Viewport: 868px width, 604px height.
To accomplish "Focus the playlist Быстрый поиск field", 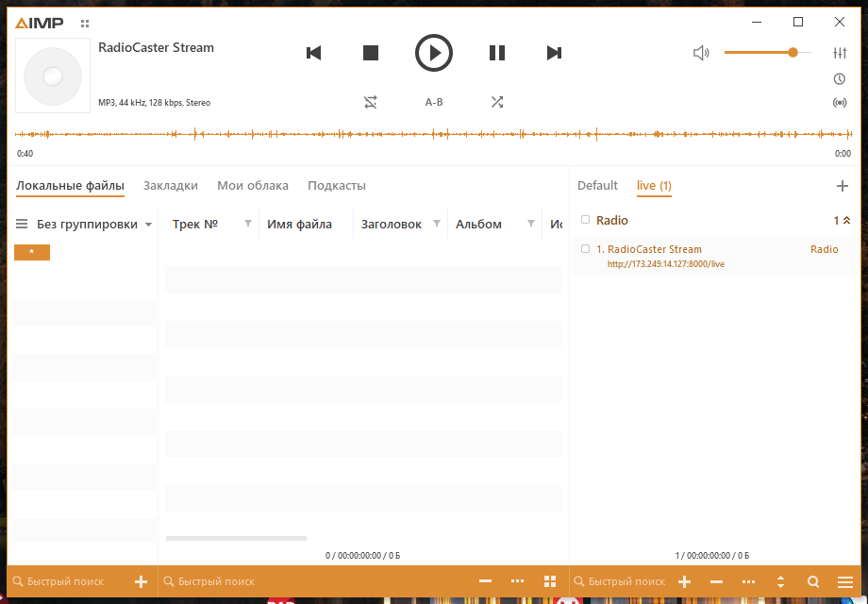I will tap(620, 581).
